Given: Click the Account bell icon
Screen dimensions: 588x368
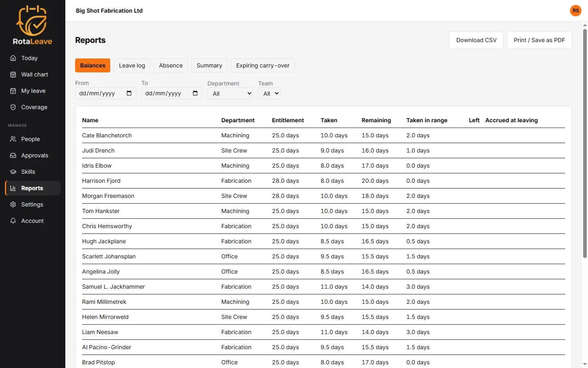Looking at the screenshot, I should [x=13, y=221].
